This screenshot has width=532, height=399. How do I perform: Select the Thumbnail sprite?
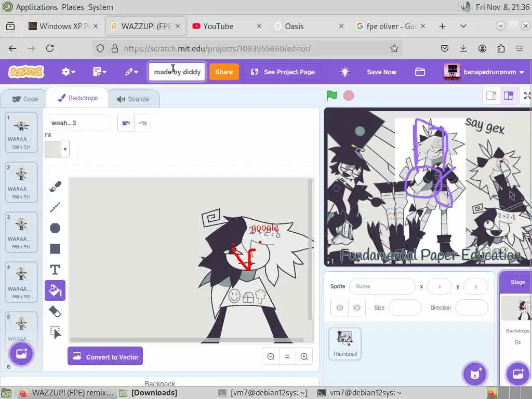click(x=345, y=344)
